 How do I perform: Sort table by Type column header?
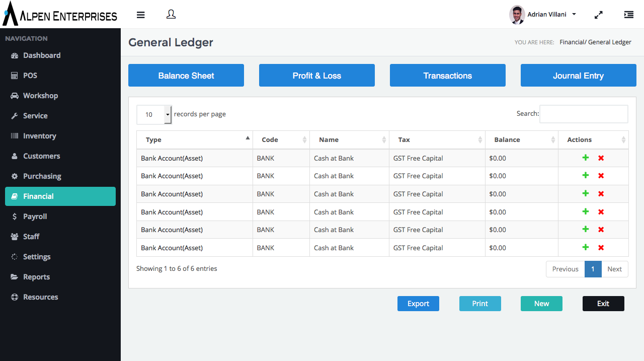pyautogui.click(x=194, y=139)
